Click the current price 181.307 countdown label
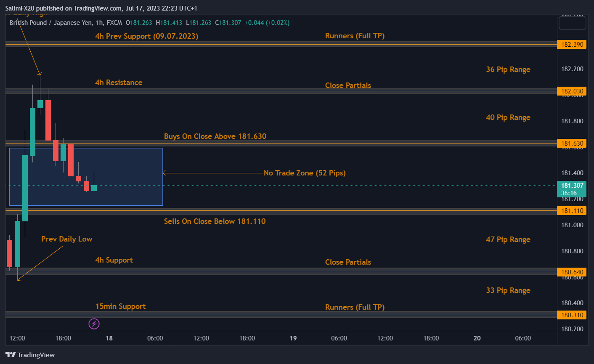 (x=572, y=189)
